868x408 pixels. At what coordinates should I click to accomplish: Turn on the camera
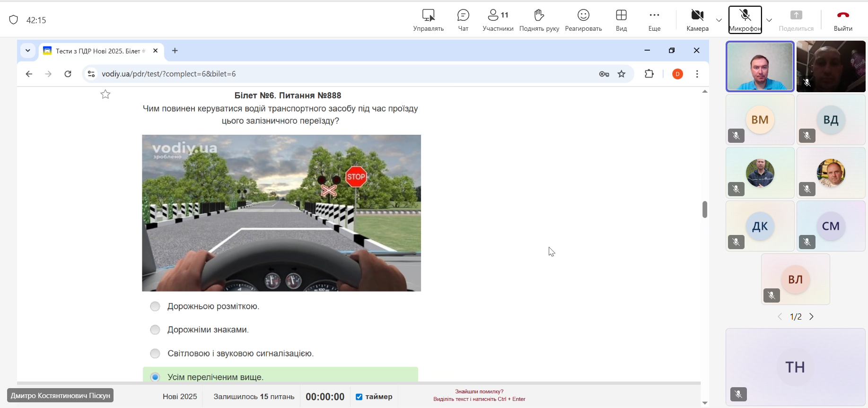tap(697, 20)
